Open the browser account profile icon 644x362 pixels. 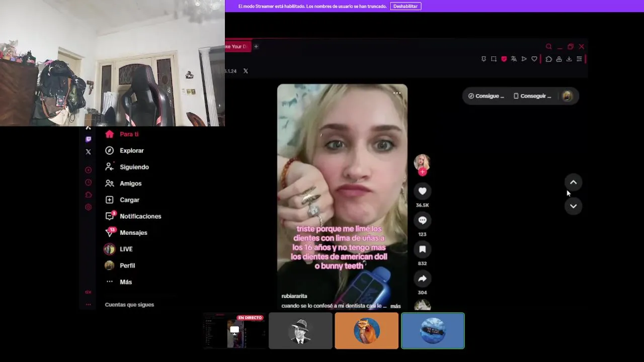pyautogui.click(x=559, y=59)
